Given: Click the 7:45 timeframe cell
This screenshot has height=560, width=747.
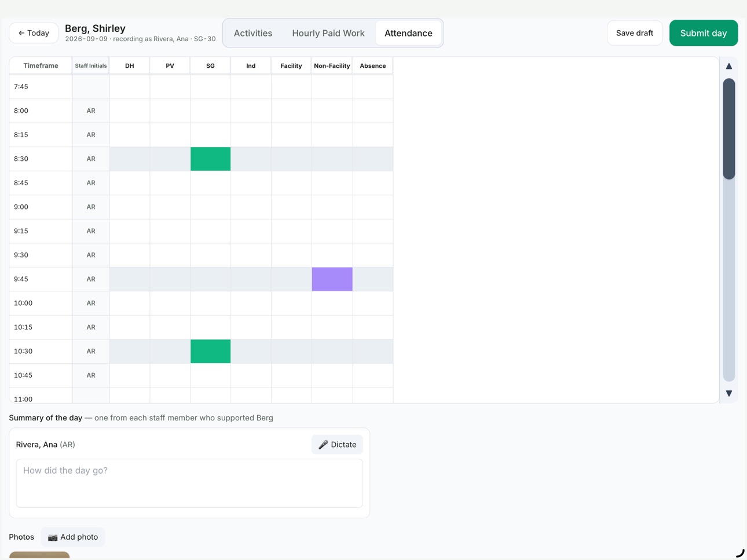Looking at the screenshot, I should coord(41,87).
